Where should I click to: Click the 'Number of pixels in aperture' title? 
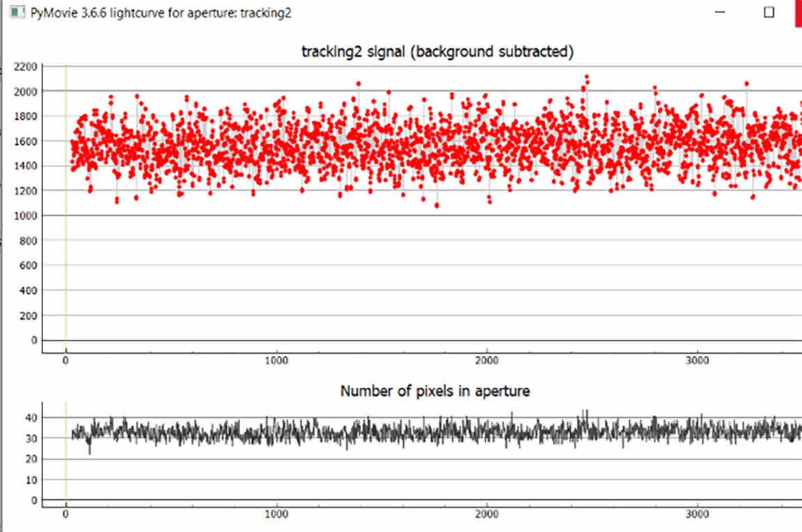click(434, 391)
